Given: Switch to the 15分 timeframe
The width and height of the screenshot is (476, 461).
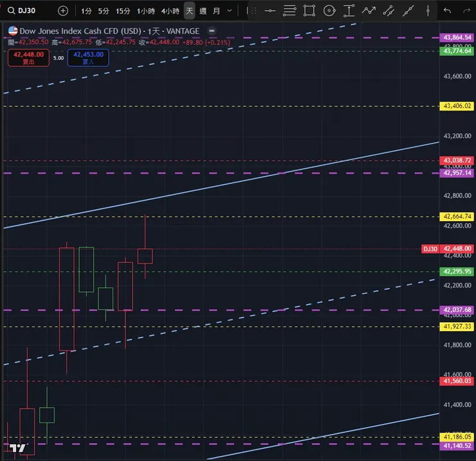Looking at the screenshot, I should pyautogui.click(x=123, y=11).
